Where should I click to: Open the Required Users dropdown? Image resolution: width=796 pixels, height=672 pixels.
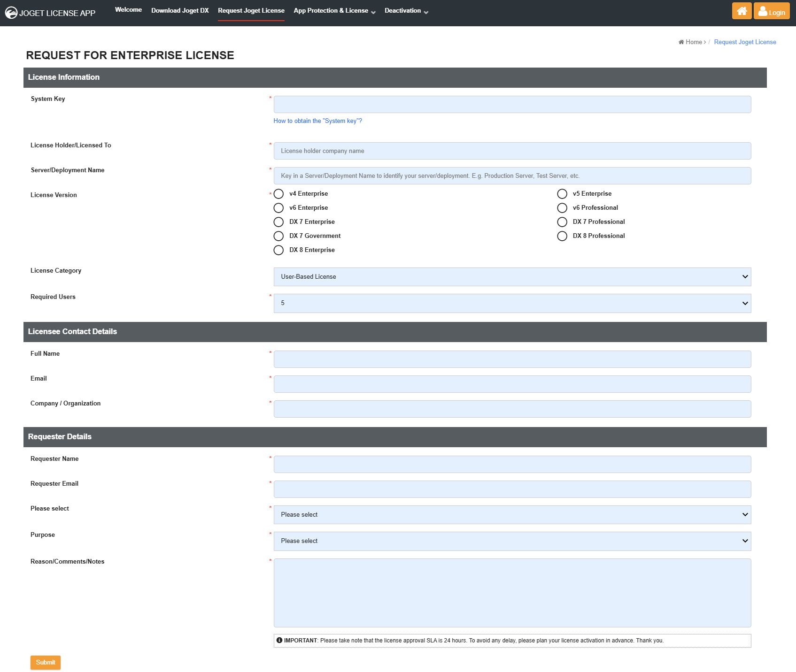click(x=512, y=303)
